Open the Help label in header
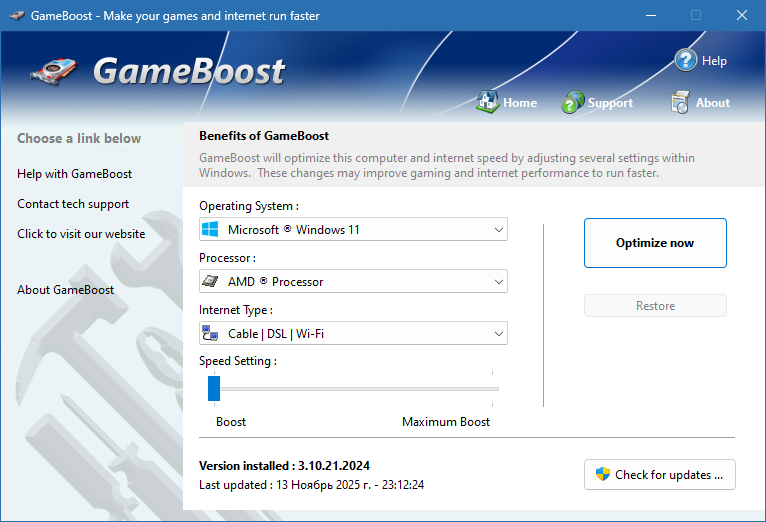This screenshot has width=766, height=522. [714, 61]
